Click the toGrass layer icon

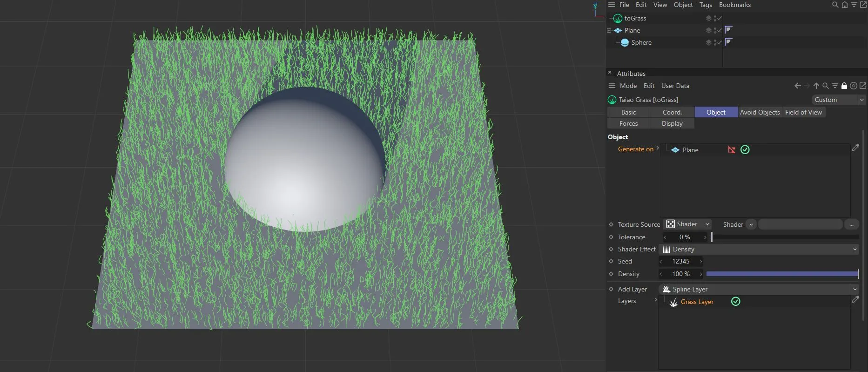click(708, 18)
